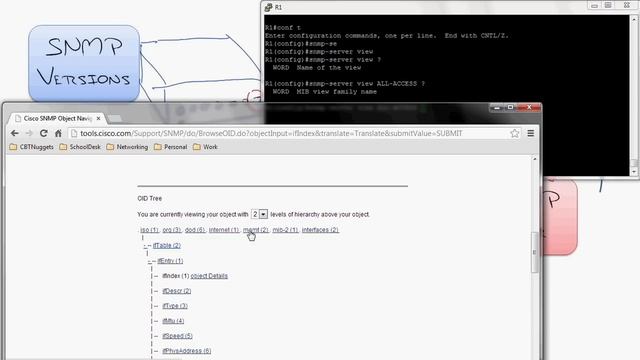Open a new browser tab
Viewport: 640px width, 360px height.
click(115, 118)
